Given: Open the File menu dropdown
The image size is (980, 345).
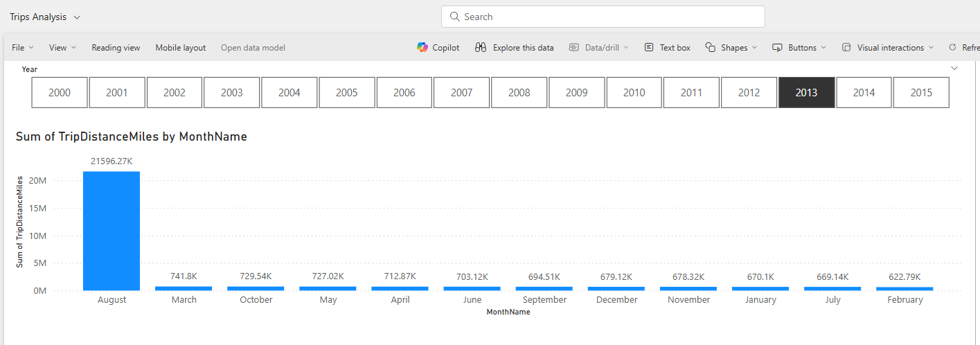Looking at the screenshot, I should point(23,48).
